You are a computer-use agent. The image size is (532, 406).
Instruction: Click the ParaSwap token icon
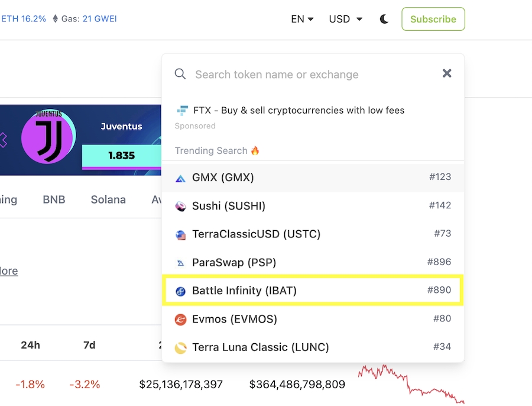(180, 263)
